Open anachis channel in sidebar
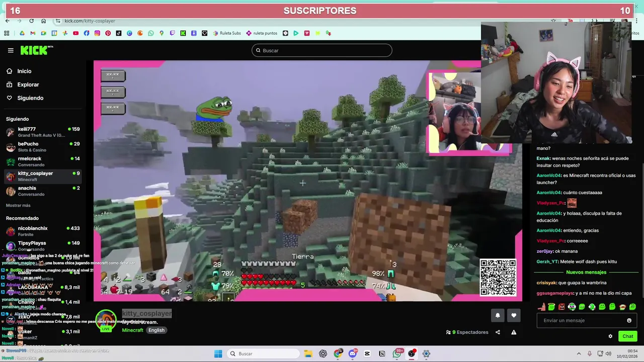The width and height of the screenshot is (644, 362). click(x=43, y=191)
